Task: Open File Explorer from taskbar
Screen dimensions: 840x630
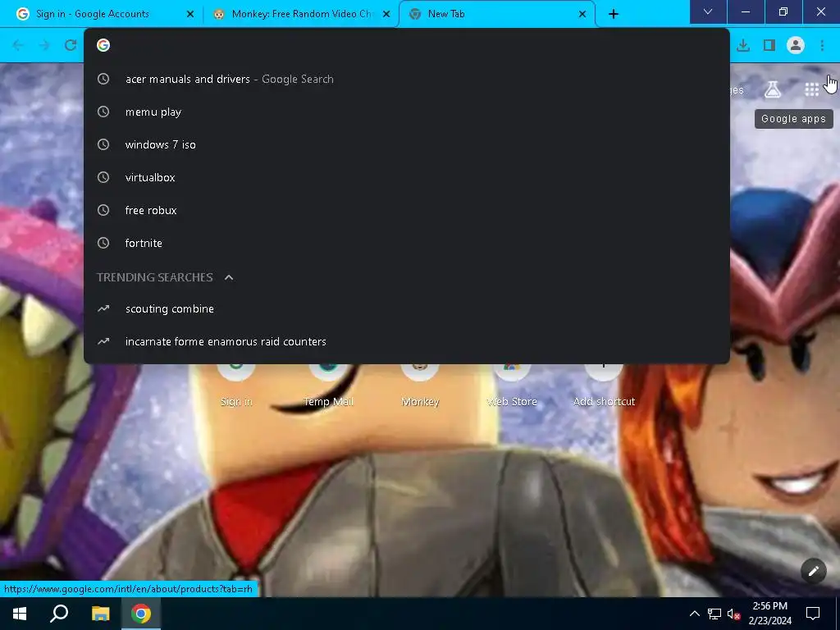Action: click(x=100, y=614)
